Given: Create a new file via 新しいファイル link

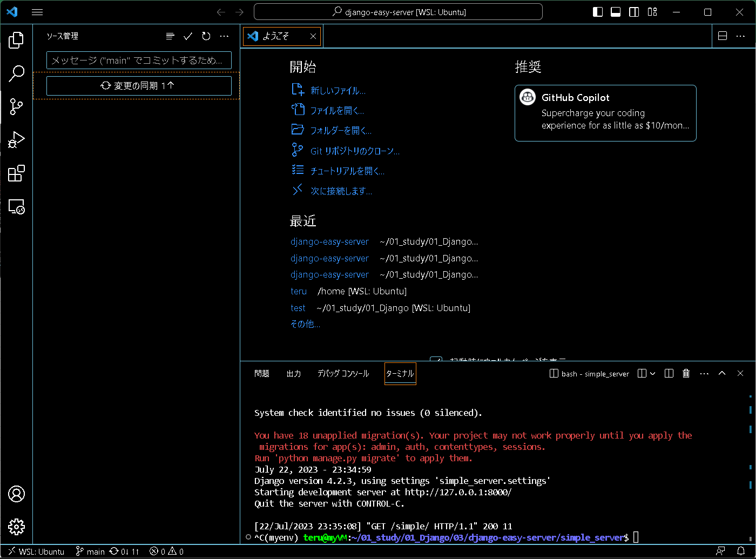Looking at the screenshot, I should coord(337,90).
